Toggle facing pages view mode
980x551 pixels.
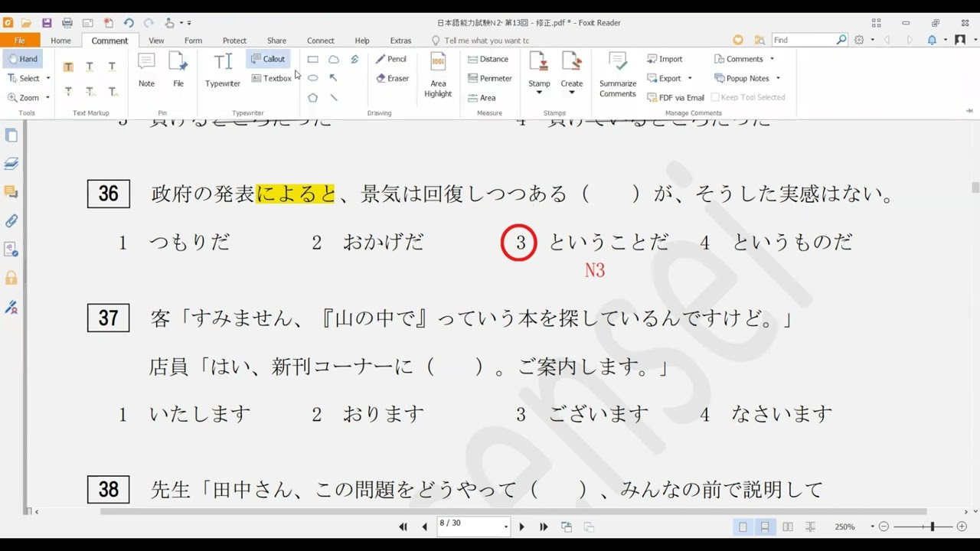pos(788,527)
